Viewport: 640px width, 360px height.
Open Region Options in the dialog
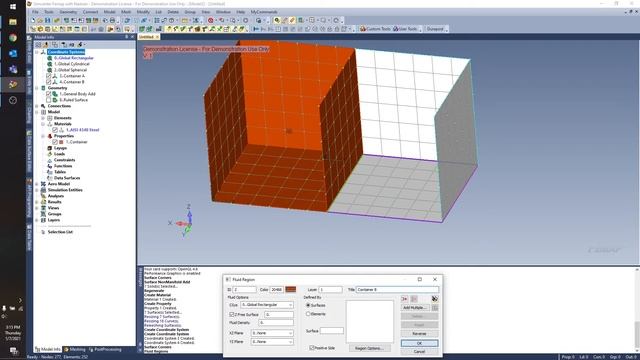(369, 348)
